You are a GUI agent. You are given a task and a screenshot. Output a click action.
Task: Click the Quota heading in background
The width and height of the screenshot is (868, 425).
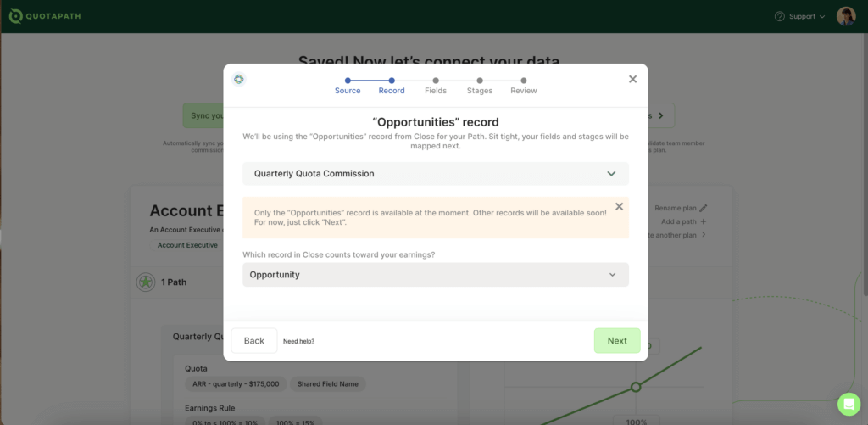pyautogui.click(x=196, y=368)
